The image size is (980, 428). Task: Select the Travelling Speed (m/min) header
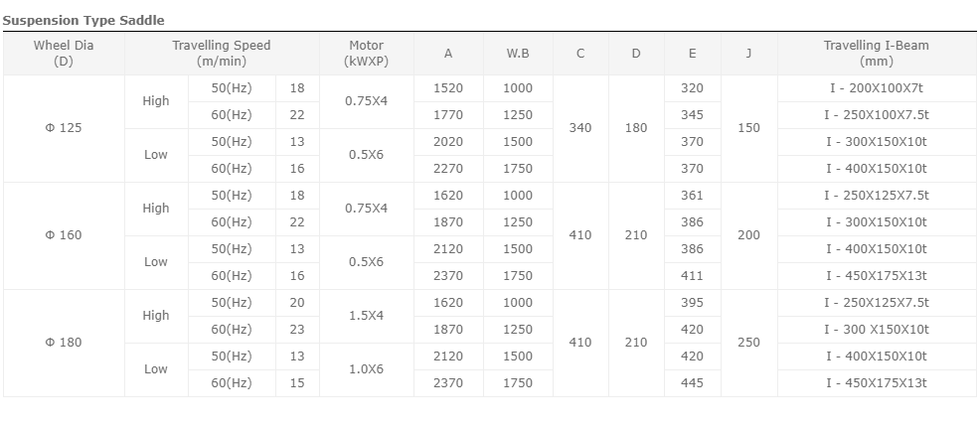(x=222, y=54)
